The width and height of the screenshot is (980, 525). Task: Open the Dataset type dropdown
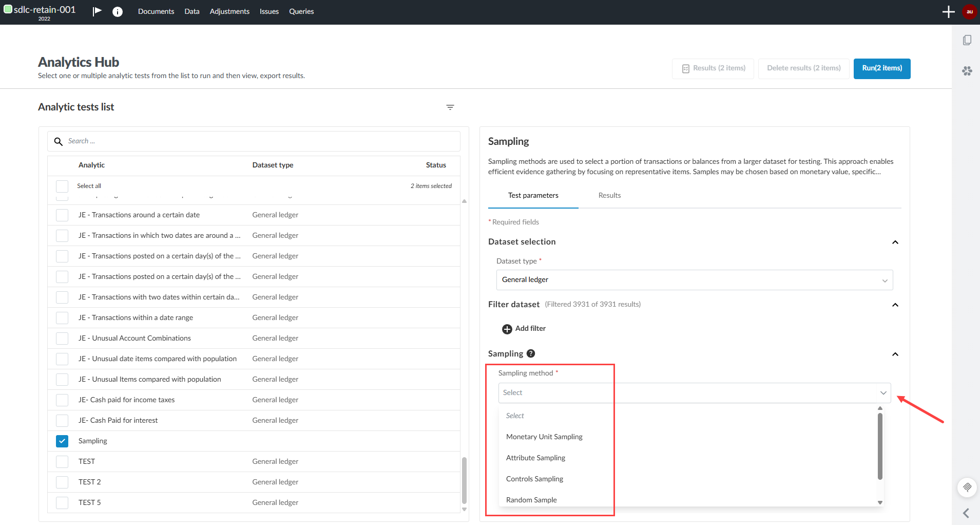click(x=694, y=280)
